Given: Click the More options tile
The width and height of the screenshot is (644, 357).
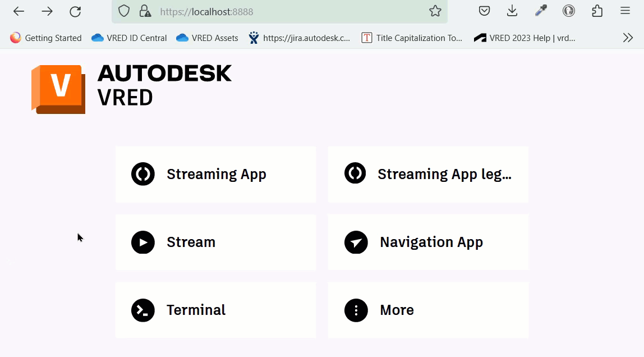Looking at the screenshot, I should [x=428, y=310].
